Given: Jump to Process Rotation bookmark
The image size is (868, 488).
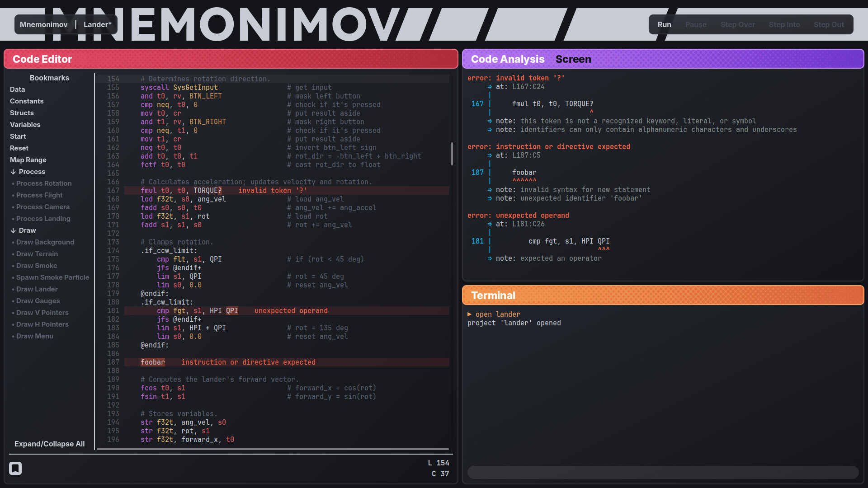Looking at the screenshot, I should coord(43,183).
